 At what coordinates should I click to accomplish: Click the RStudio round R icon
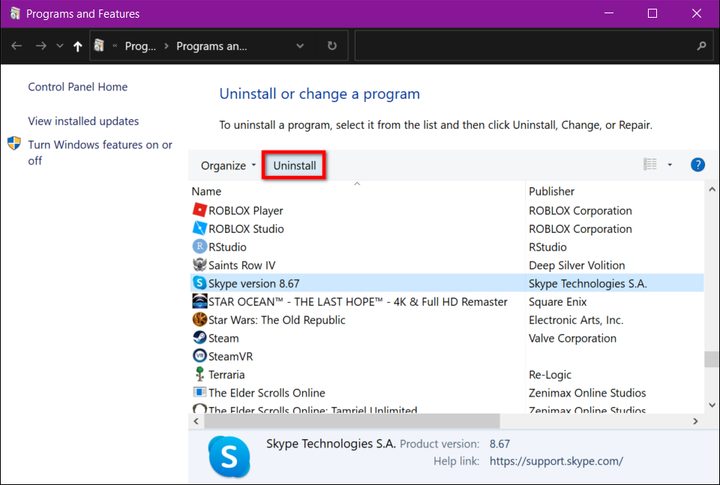pyautogui.click(x=199, y=247)
